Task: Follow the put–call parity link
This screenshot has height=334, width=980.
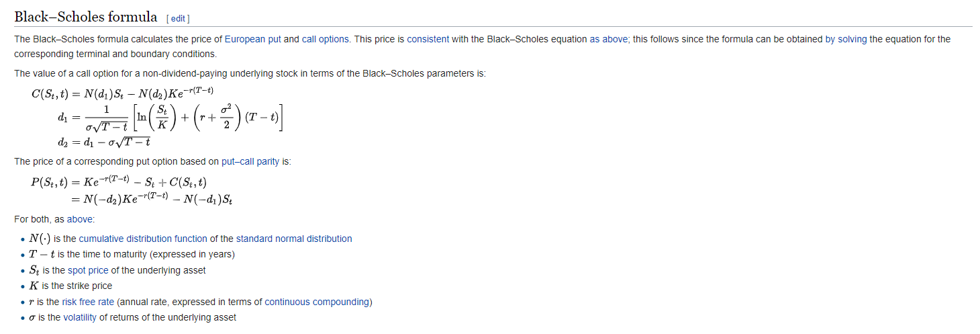Action: (x=250, y=161)
